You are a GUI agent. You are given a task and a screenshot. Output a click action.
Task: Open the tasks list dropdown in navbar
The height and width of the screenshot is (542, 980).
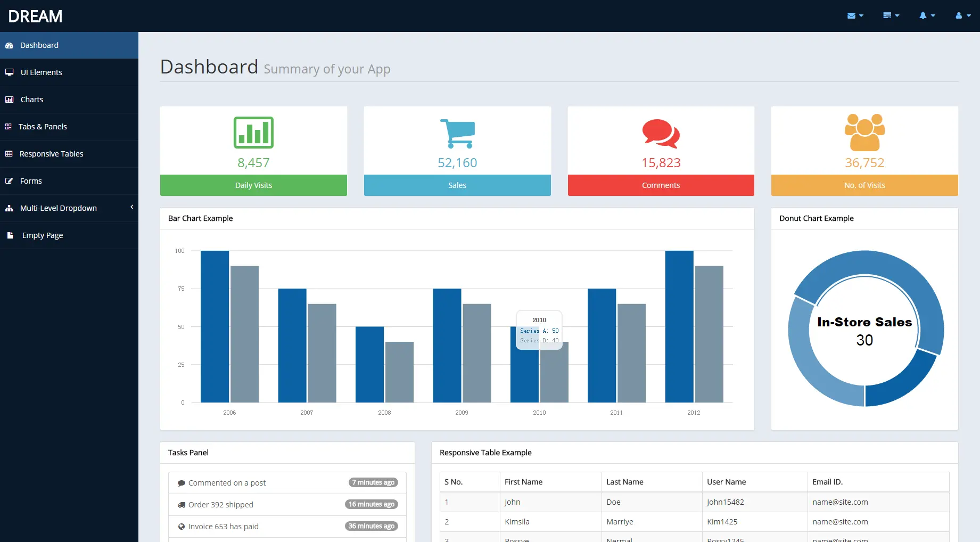pos(891,15)
